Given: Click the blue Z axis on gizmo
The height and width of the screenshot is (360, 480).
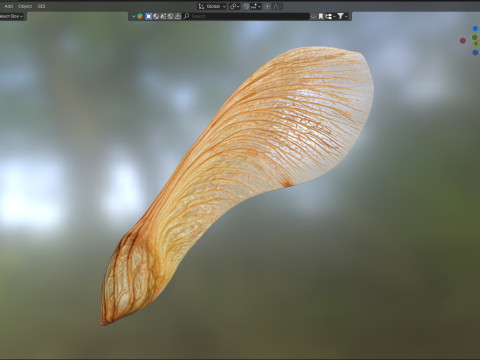Looking at the screenshot, I should [x=475, y=28].
